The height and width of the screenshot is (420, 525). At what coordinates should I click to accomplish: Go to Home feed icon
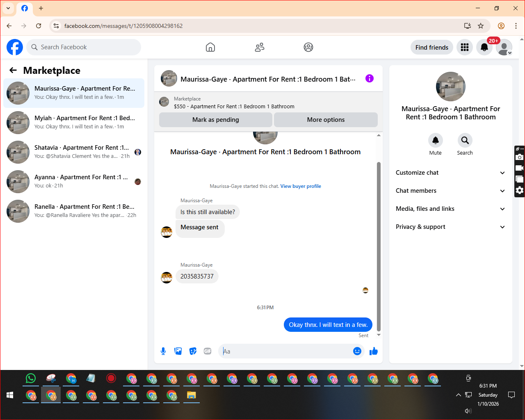pos(210,47)
